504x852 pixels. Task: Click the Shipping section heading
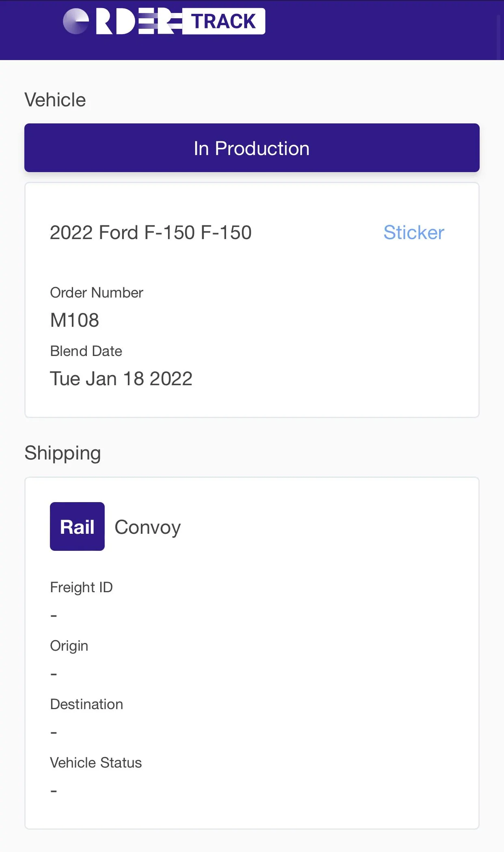pyautogui.click(x=62, y=453)
